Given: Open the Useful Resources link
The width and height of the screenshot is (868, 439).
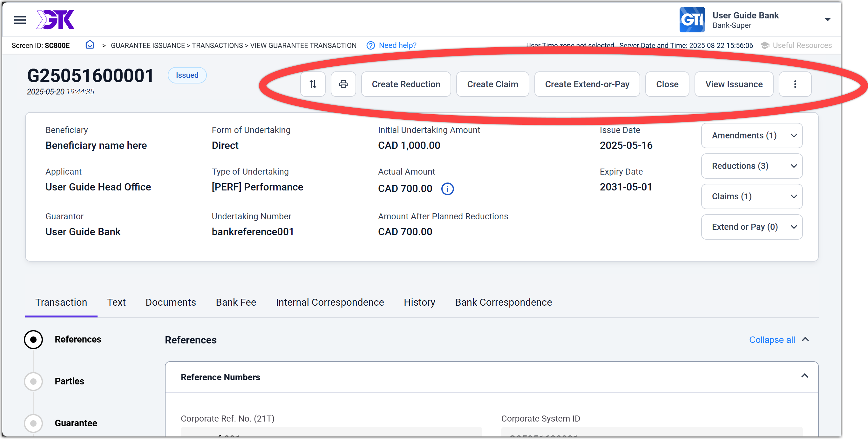Looking at the screenshot, I should tap(802, 45).
